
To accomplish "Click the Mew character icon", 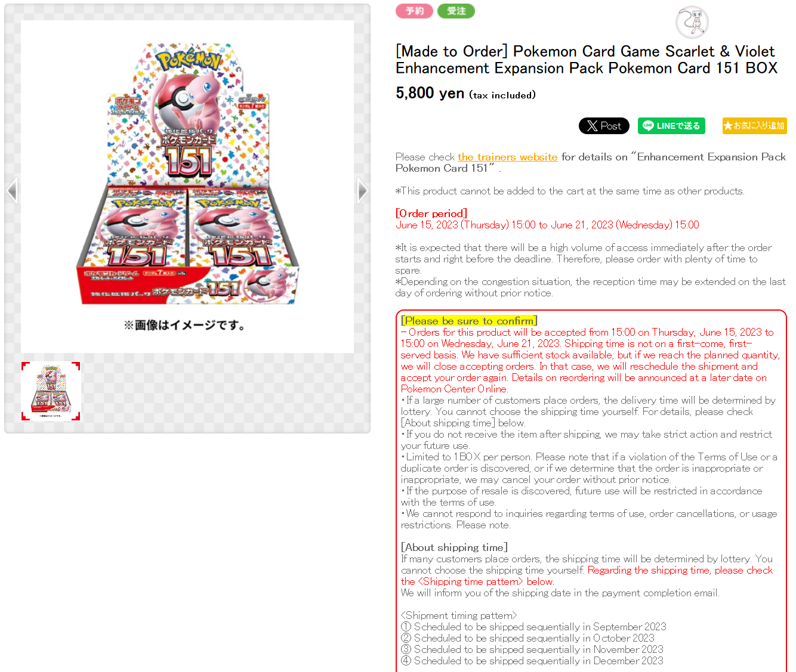I will click(692, 22).
